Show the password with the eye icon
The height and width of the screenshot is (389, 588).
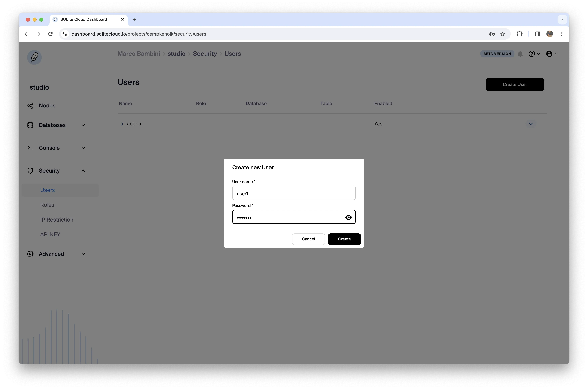click(348, 217)
